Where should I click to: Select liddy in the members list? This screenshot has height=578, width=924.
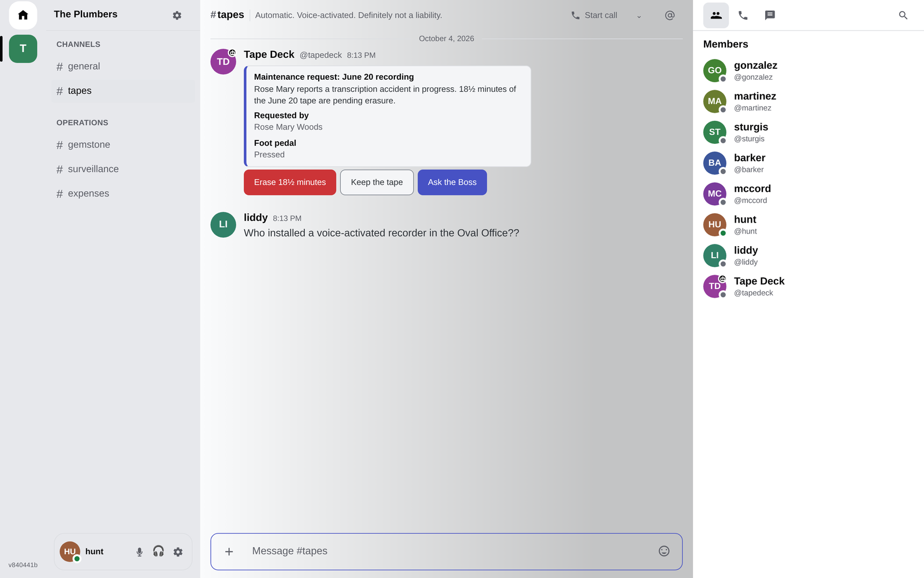[x=808, y=255]
